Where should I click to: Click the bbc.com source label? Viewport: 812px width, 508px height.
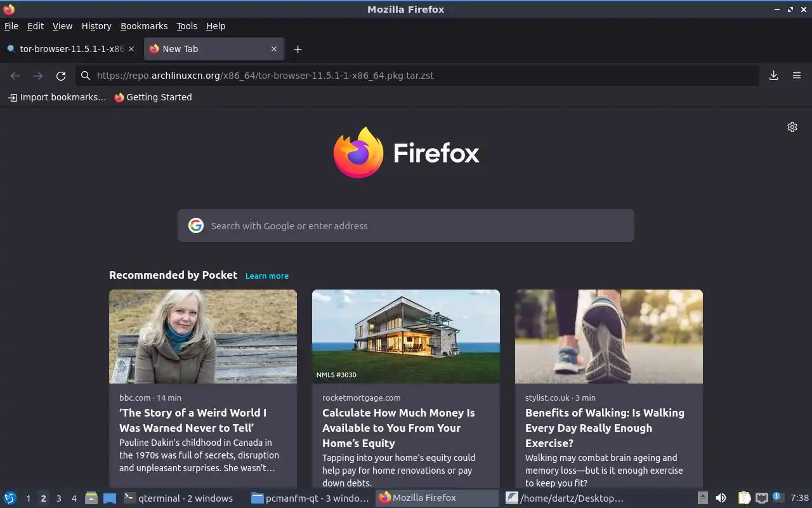[134, 398]
